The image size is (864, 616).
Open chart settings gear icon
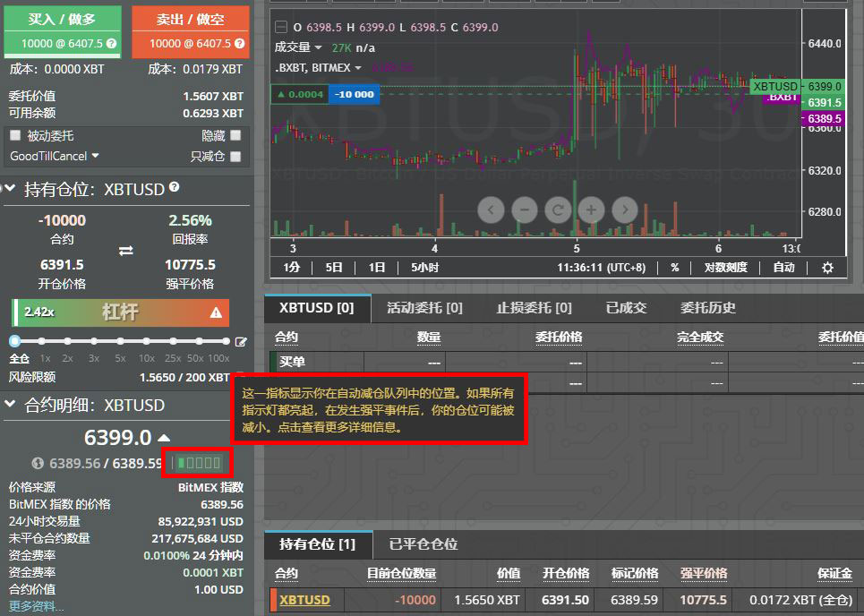827,268
